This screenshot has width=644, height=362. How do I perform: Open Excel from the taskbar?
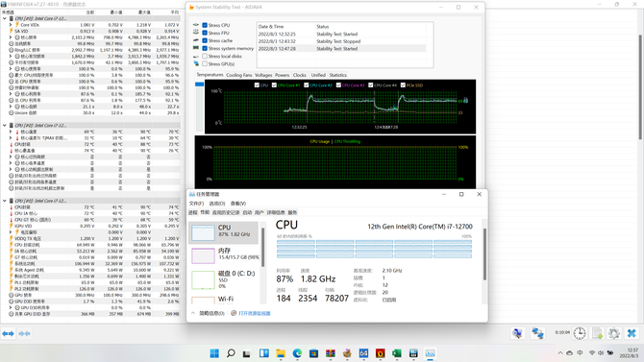point(397,353)
